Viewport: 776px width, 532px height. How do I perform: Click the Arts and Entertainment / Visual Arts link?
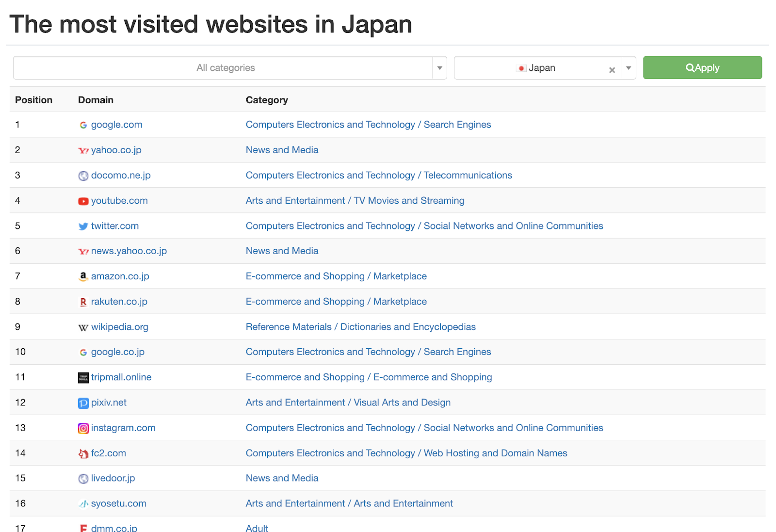(348, 403)
